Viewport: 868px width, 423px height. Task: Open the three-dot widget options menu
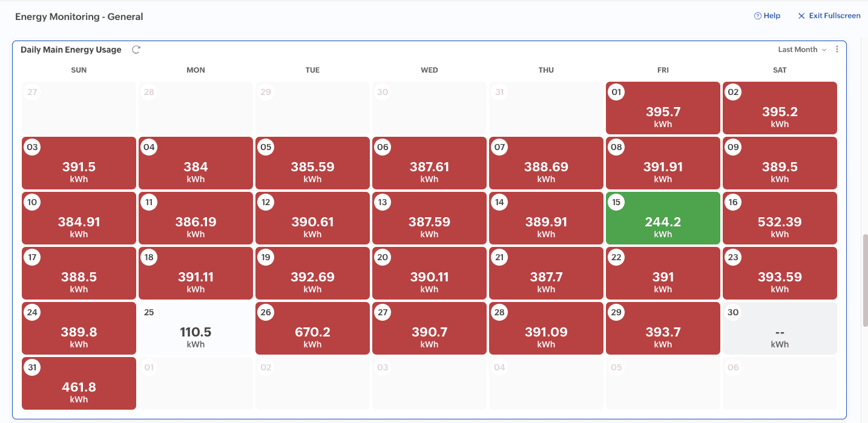point(837,50)
